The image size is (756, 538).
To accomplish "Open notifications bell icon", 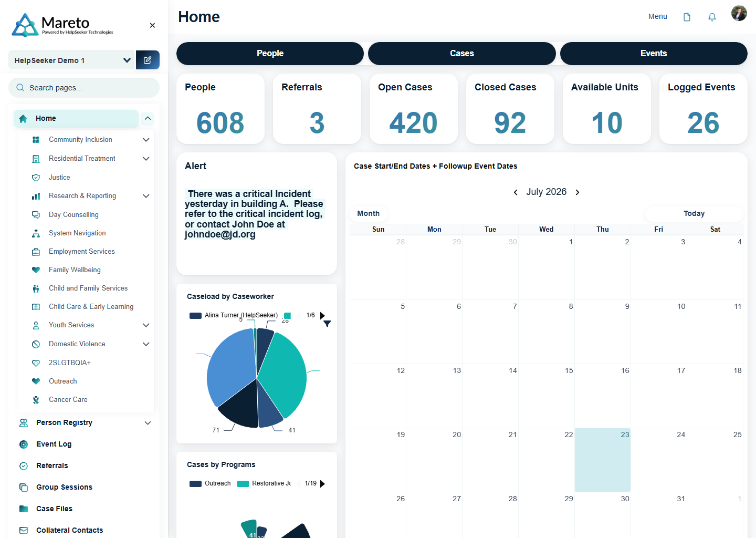I will pyautogui.click(x=712, y=17).
